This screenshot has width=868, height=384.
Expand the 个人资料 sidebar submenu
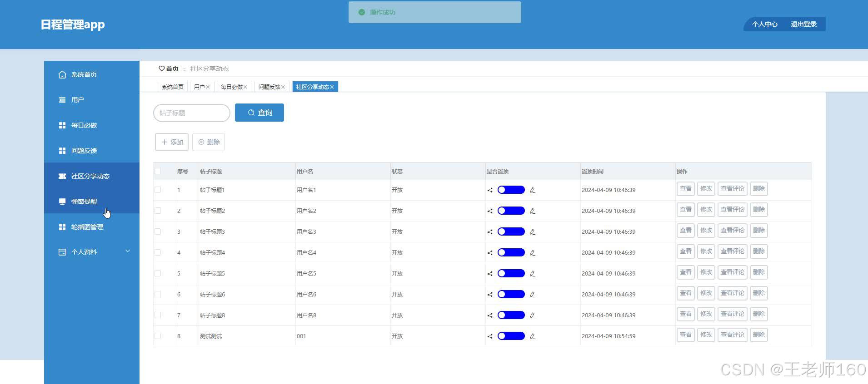[x=92, y=252]
